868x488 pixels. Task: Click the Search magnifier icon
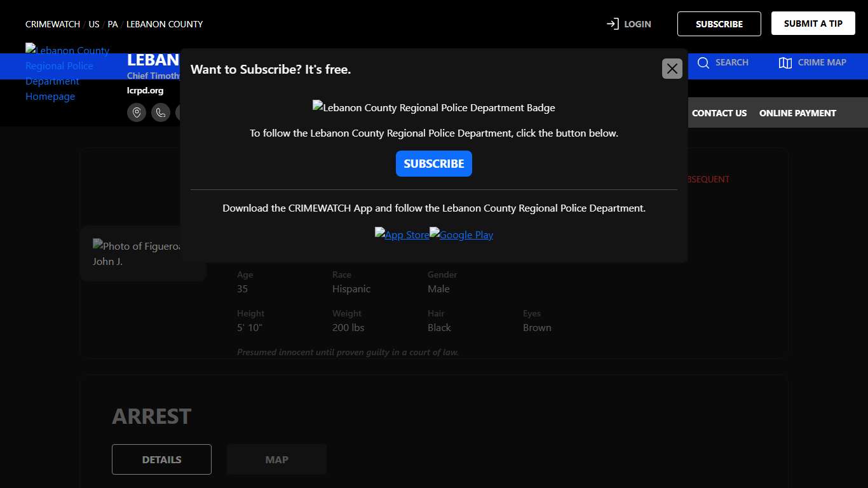pyautogui.click(x=703, y=62)
